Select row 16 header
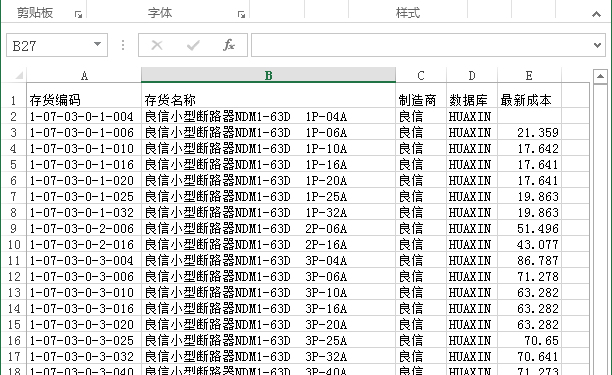The height and width of the screenshot is (375, 612). (14, 340)
